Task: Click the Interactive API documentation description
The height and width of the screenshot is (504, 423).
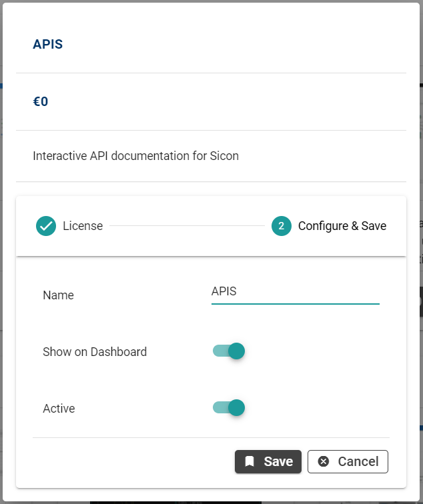Action: (135, 156)
